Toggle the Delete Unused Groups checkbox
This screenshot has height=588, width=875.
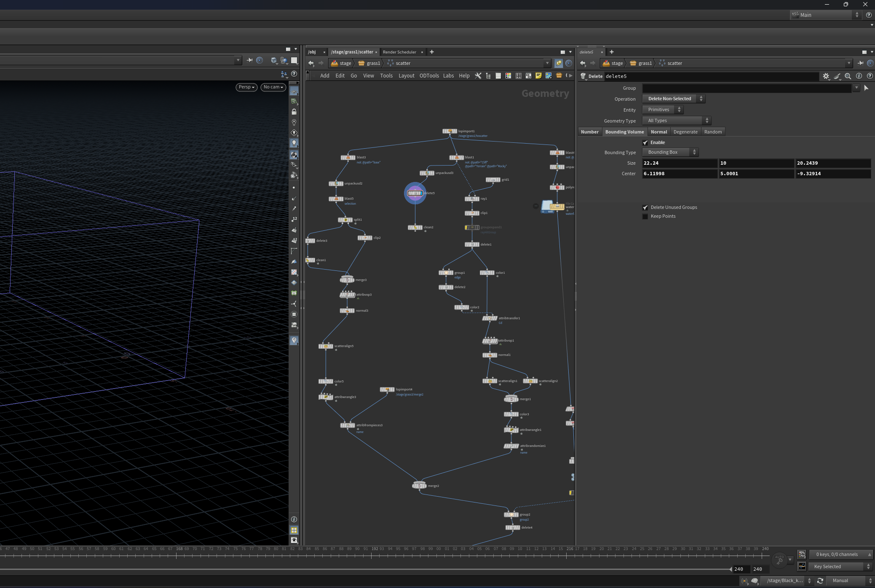[x=645, y=208]
